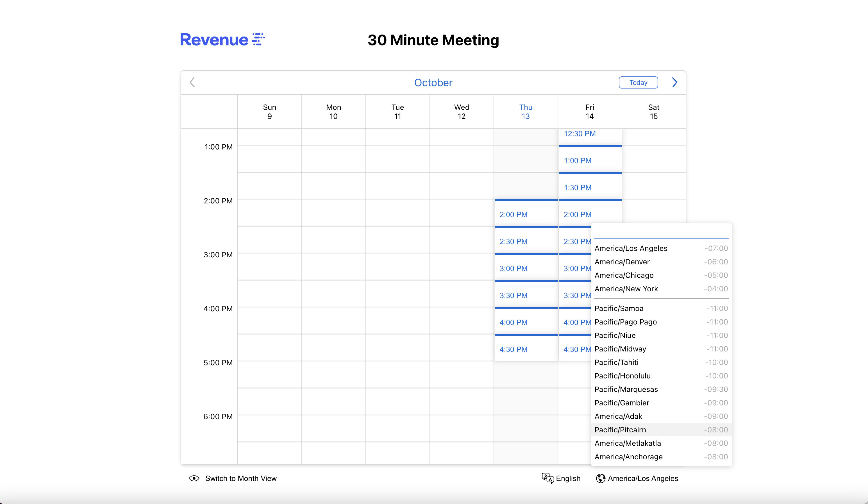Image resolution: width=868 pixels, height=504 pixels.
Task: Jump to Today button
Action: pyautogui.click(x=638, y=82)
